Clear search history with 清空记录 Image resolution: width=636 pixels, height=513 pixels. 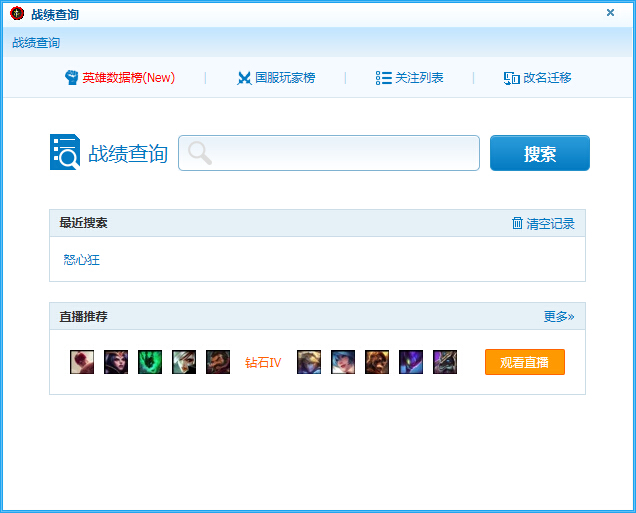click(550, 223)
